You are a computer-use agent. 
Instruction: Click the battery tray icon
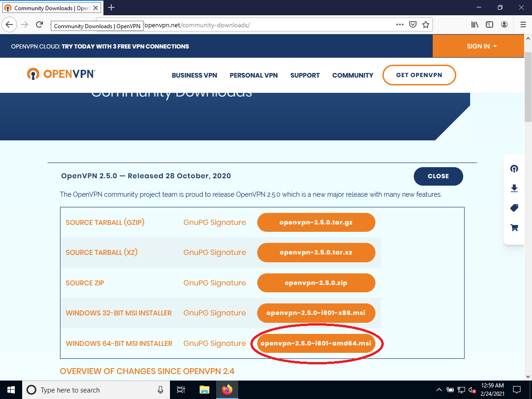point(450,390)
